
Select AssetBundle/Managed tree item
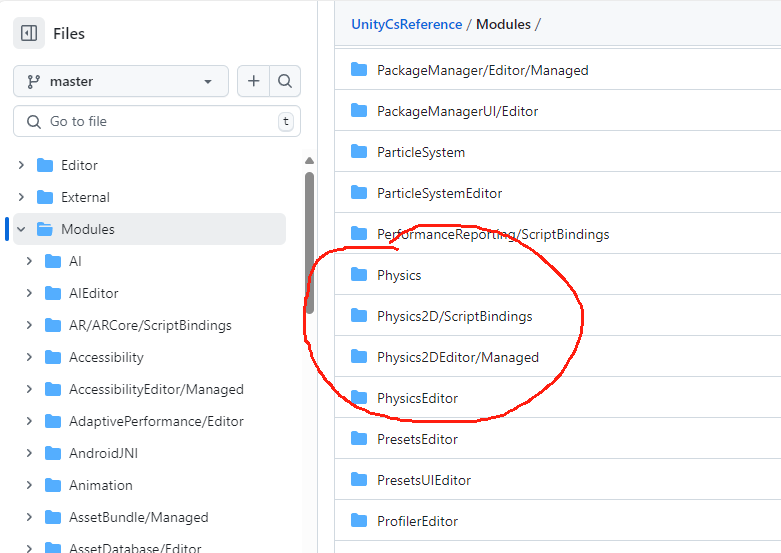coord(138,517)
